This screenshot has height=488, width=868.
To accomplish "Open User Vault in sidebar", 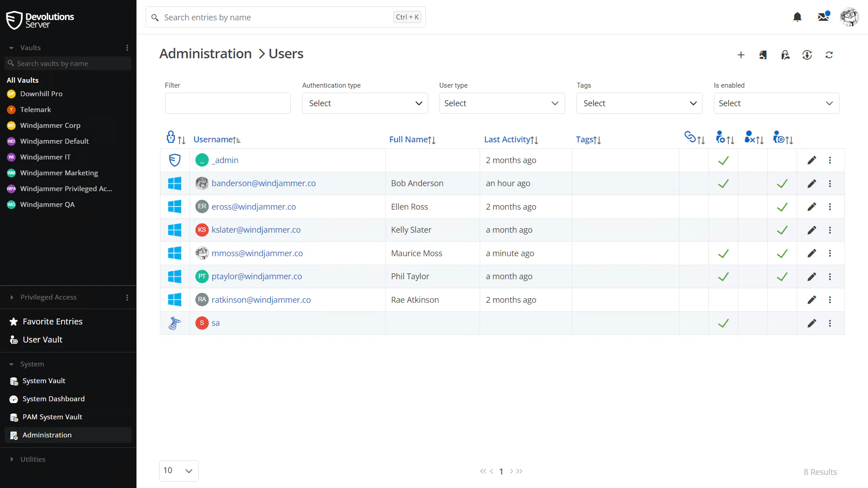I will tap(36, 340).
